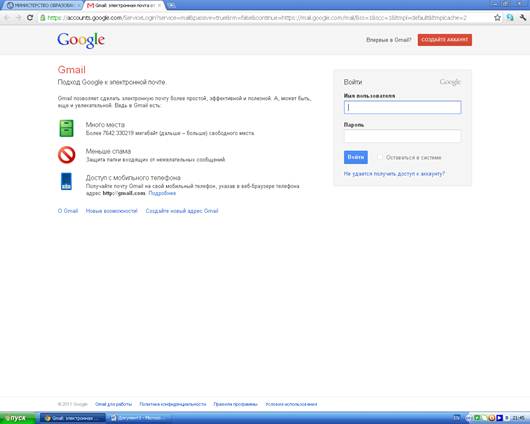Focus the username input field
530x424 pixels.
[402, 107]
